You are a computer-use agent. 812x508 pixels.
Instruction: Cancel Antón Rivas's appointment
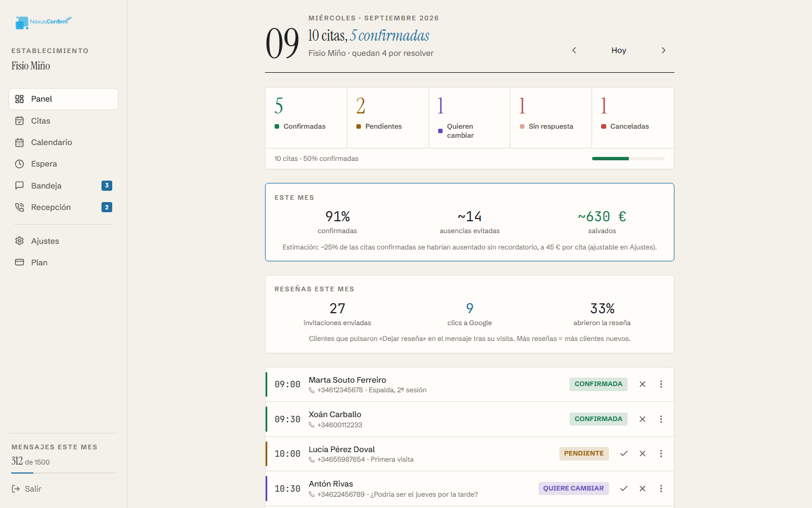[x=642, y=489]
